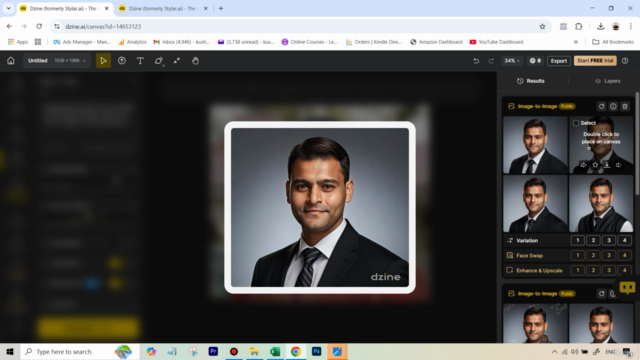Click the Windows taskbar search box
Screen dimensions: 640x360
80,351
